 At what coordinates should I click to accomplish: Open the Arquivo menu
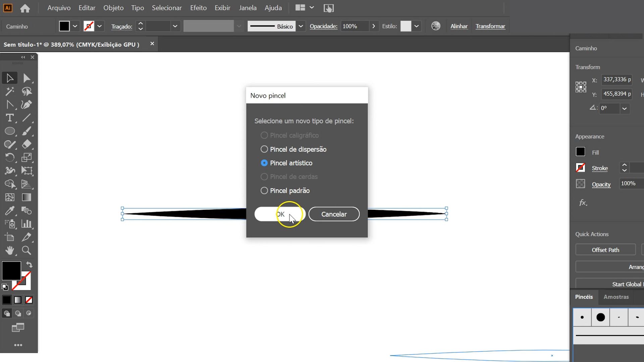pyautogui.click(x=59, y=8)
